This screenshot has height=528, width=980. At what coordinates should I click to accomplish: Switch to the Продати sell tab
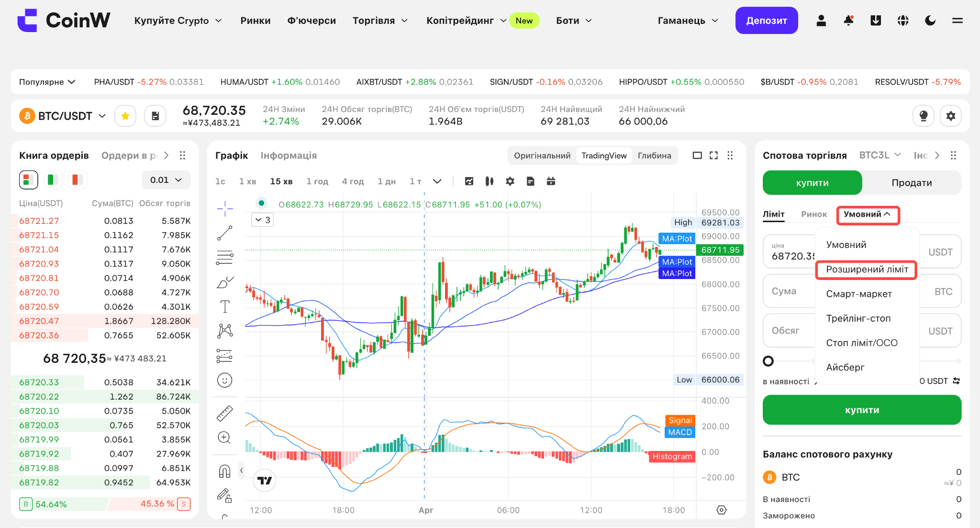(911, 183)
